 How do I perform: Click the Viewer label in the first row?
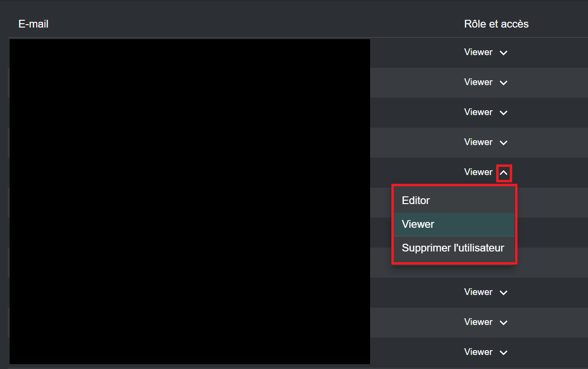click(478, 52)
